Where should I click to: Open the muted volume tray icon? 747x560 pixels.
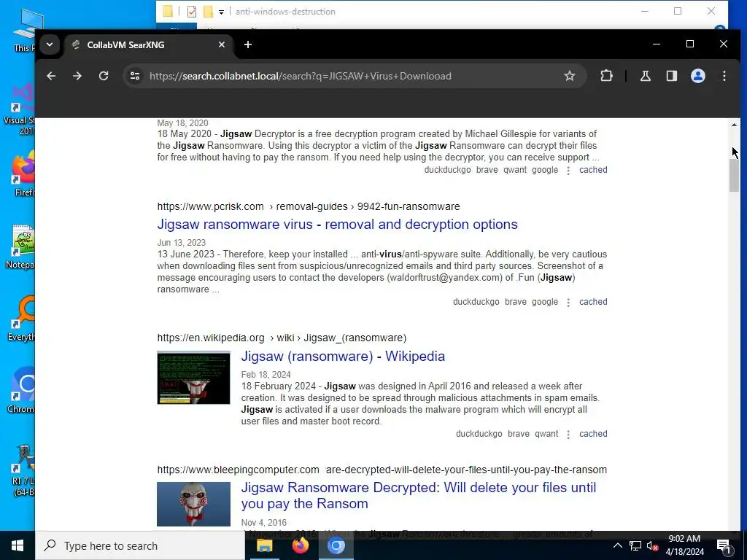click(652, 545)
